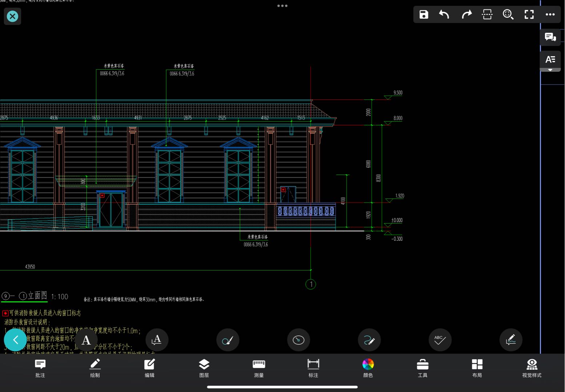Screen dimensions: 565x392
Task: Open the 批注 annotation tab
Action: pos(40,368)
